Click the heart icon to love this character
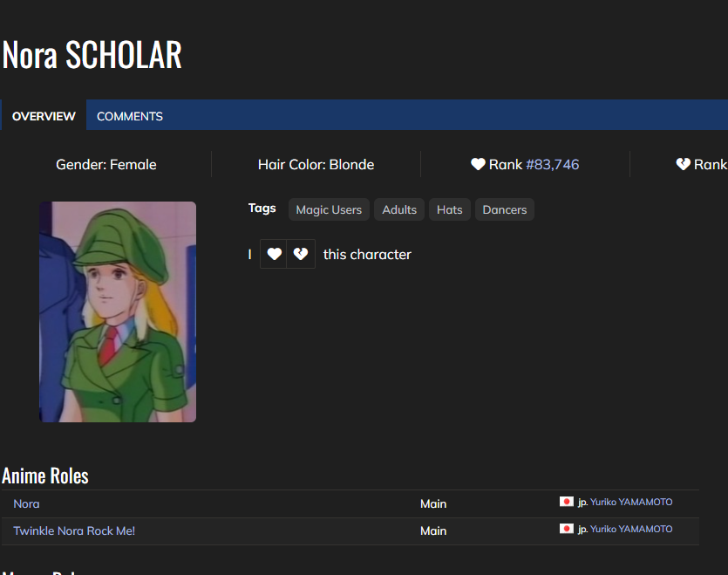728x575 pixels. pos(274,254)
